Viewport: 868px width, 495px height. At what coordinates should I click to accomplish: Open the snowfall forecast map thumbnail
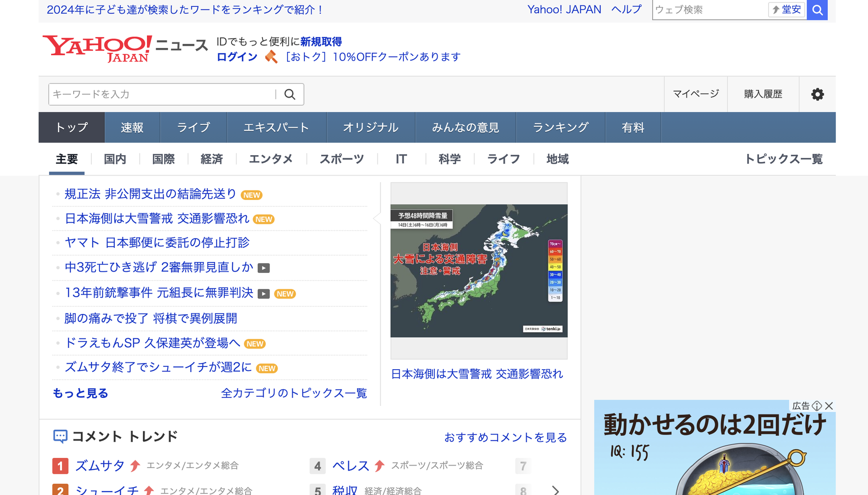coord(479,271)
